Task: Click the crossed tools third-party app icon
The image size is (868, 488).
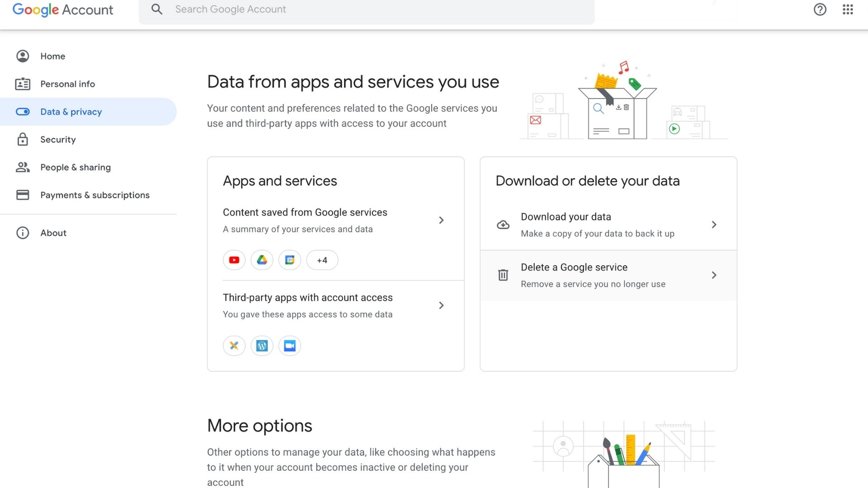Action: point(234,346)
